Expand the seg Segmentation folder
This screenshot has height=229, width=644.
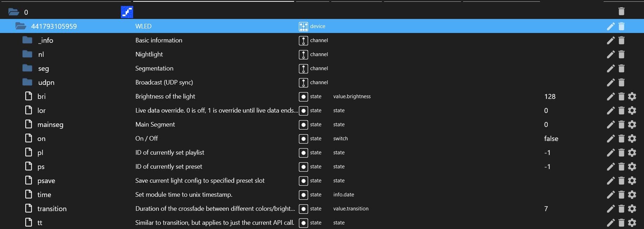coord(27,68)
